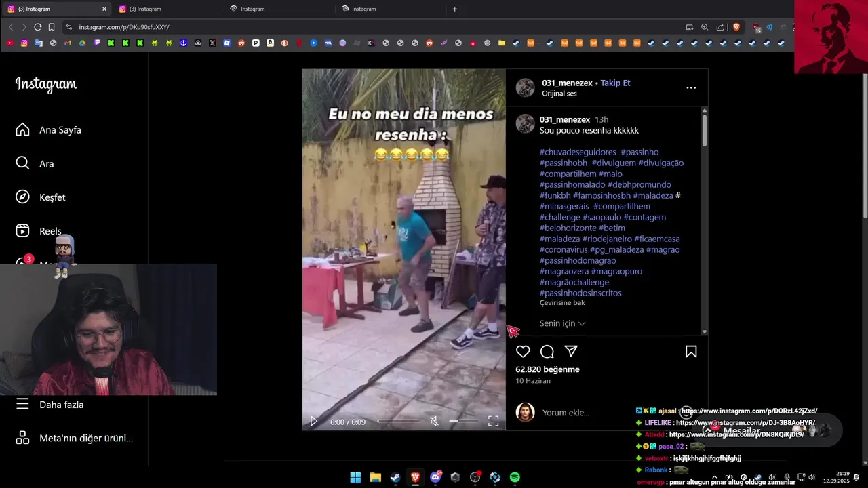The width and height of the screenshot is (868, 488).
Task: Open Windows Start menu
Action: coord(355,477)
